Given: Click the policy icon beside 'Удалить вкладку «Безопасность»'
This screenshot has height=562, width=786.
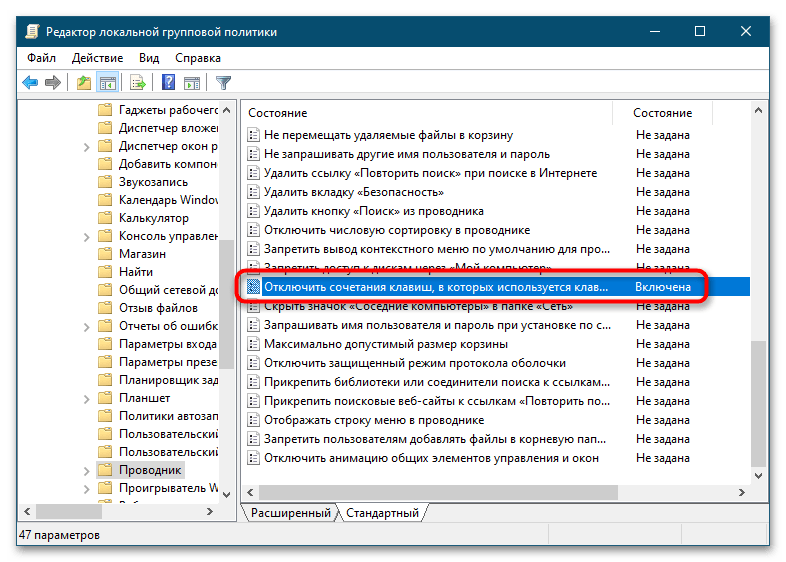Looking at the screenshot, I should pos(254,192).
